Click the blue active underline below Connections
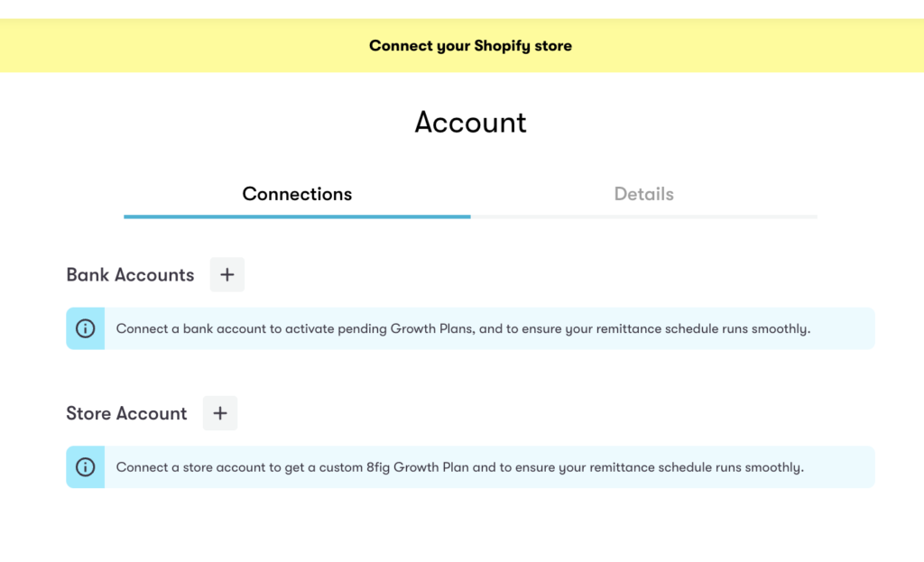The image size is (924, 562). tap(297, 217)
